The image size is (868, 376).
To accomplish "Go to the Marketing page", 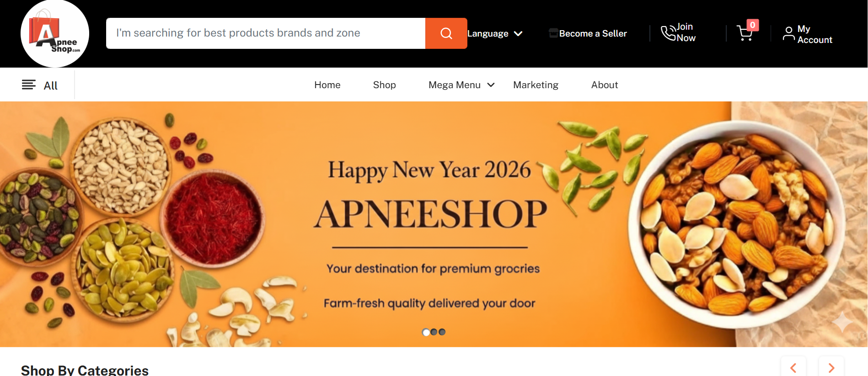I will pos(536,85).
